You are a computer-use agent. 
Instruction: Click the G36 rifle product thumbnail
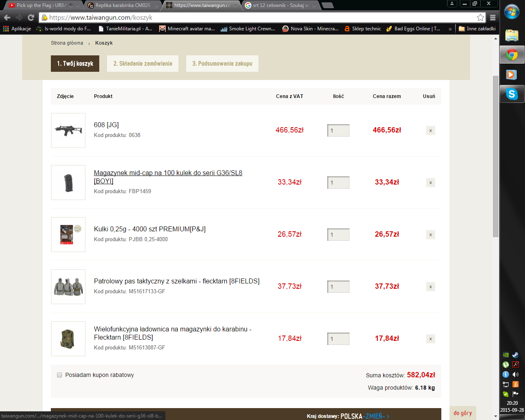pyautogui.click(x=68, y=130)
